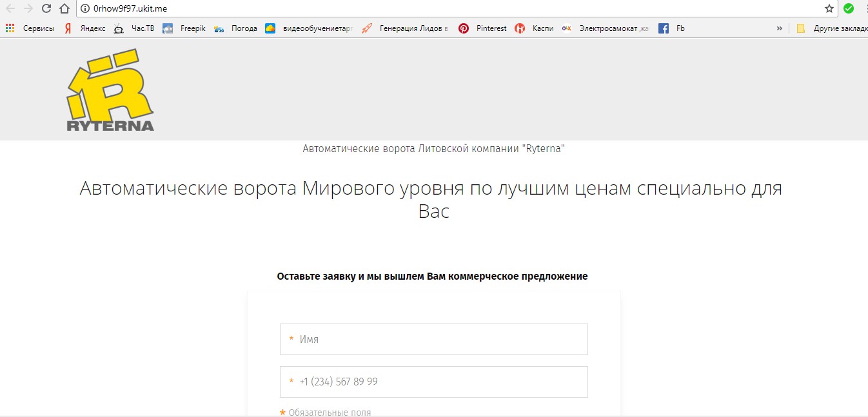The width and height of the screenshot is (868, 417).
Task: Focus the Имя input field
Action: 433,339
